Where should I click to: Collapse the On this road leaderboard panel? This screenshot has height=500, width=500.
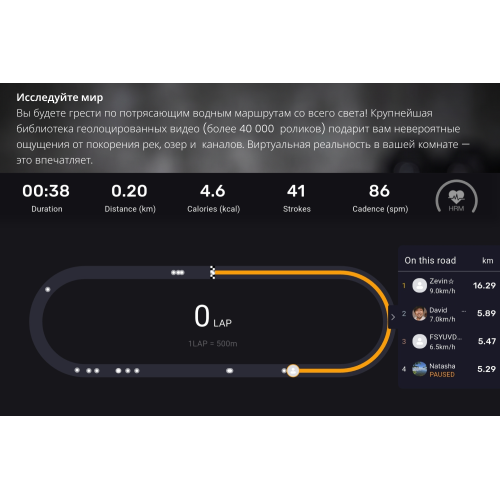tap(393, 317)
